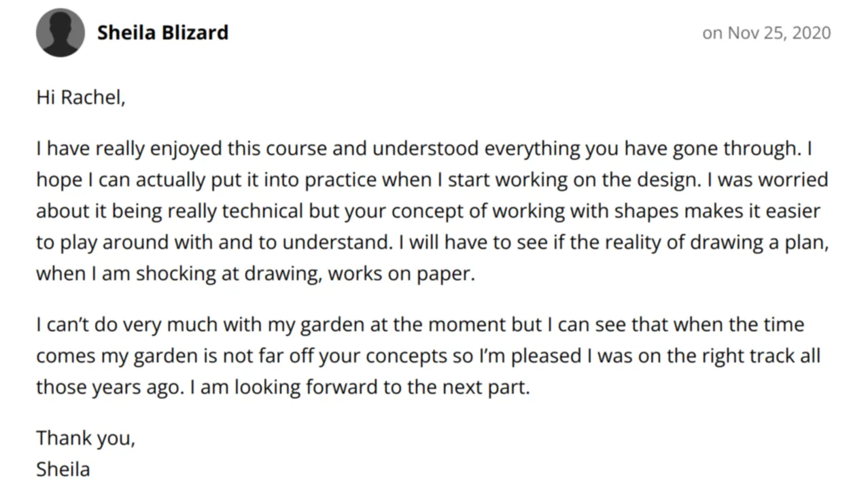Click the "Sheila" signature at the bottom
Viewport: 868px width, 489px height.
[x=63, y=469]
